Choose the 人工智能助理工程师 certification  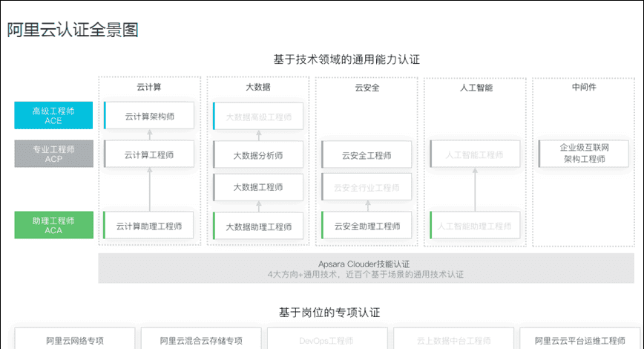pyautogui.click(x=475, y=226)
